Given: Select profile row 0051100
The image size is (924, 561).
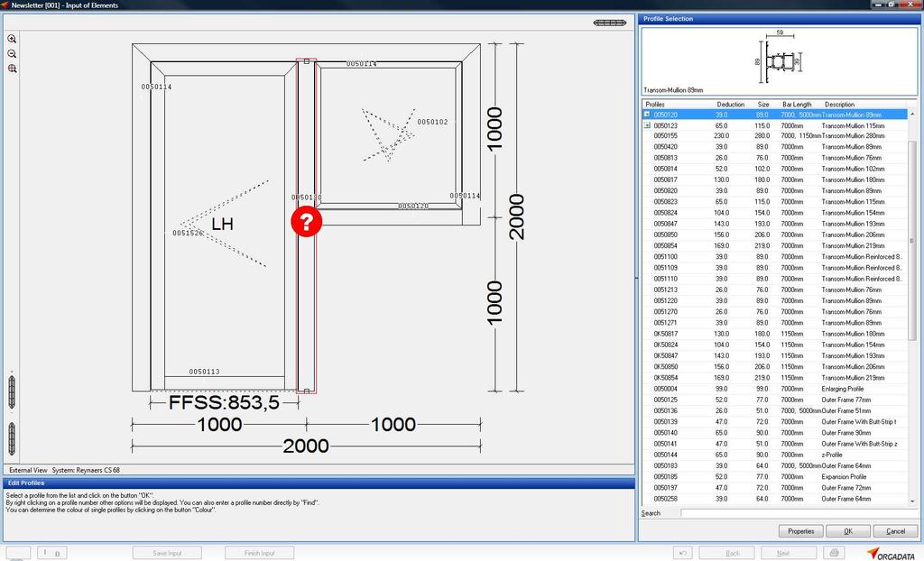Looking at the screenshot, I should tap(775, 257).
